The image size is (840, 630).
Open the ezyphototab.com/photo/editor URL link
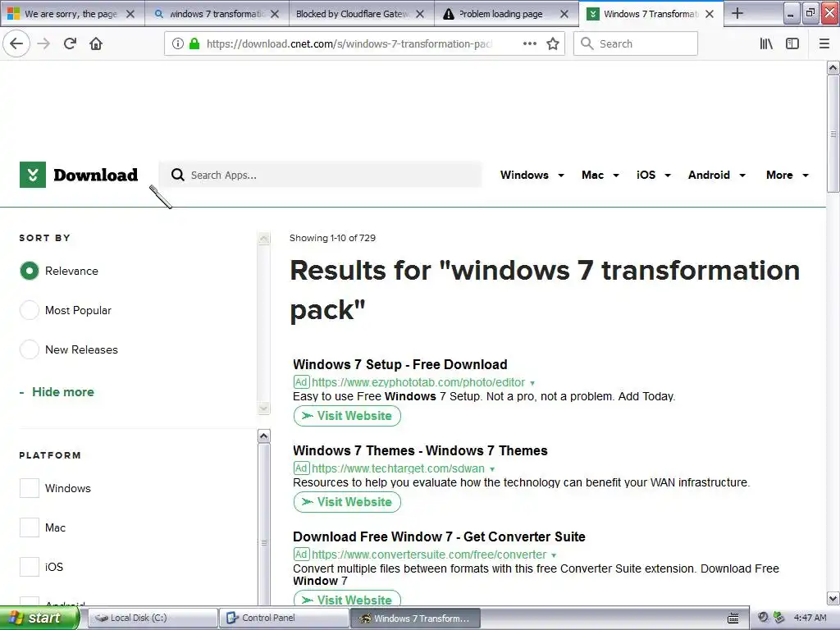(x=418, y=382)
